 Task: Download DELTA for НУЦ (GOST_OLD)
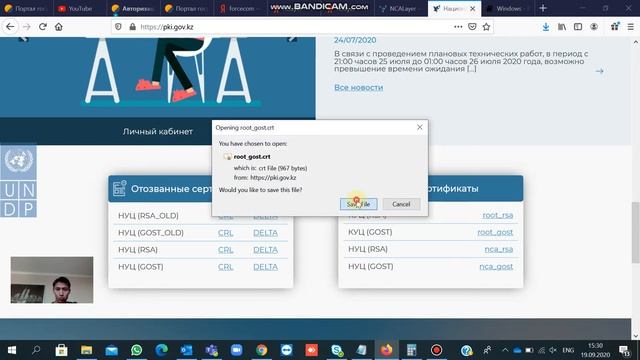[x=265, y=233]
